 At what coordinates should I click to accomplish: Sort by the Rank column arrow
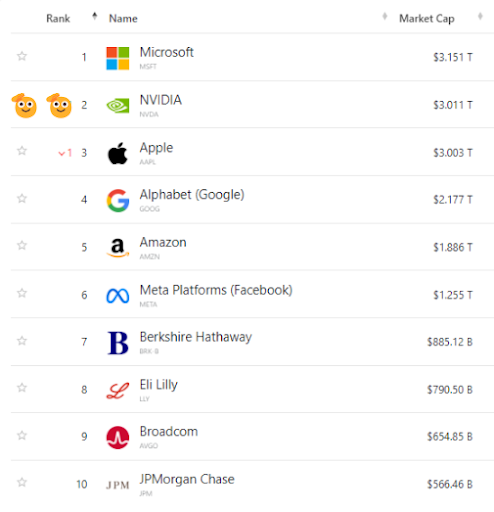pyautogui.click(x=95, y=16)
